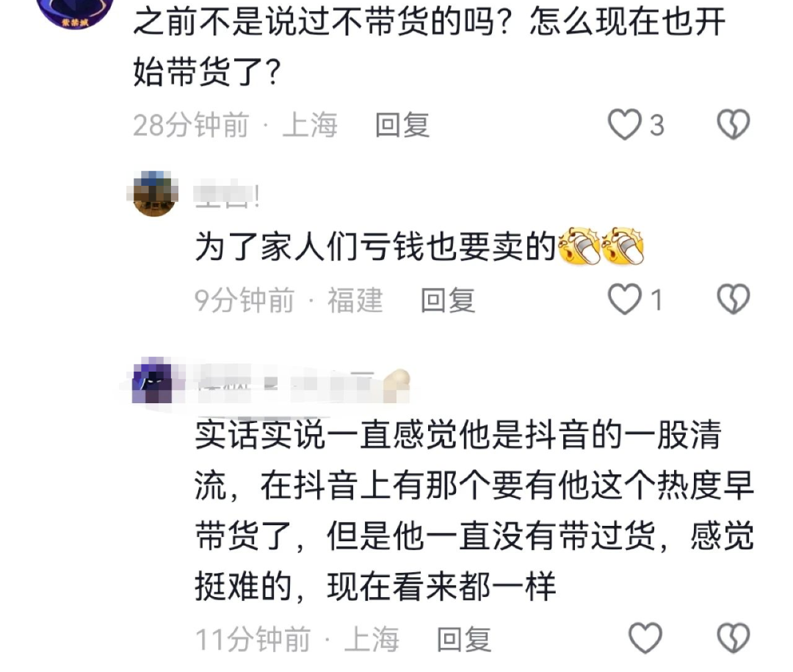Like the comment posted 28分钟前 from 上海
The height and width of the screenshot is (672, 793).
624,124
